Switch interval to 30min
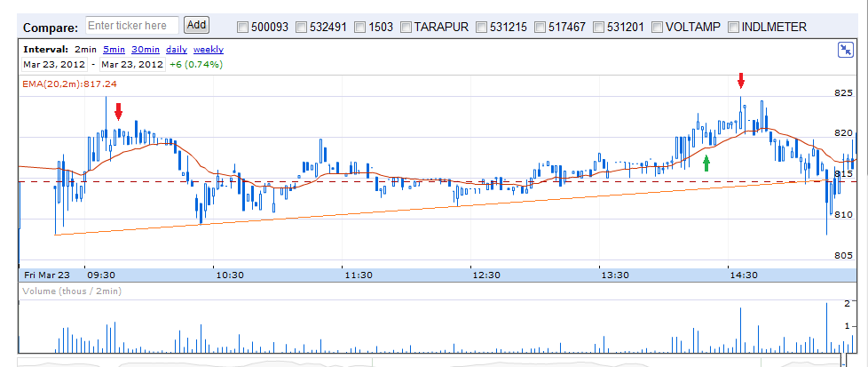The width and height of the screenshot is (868, 367). click(x=146, y=50)
